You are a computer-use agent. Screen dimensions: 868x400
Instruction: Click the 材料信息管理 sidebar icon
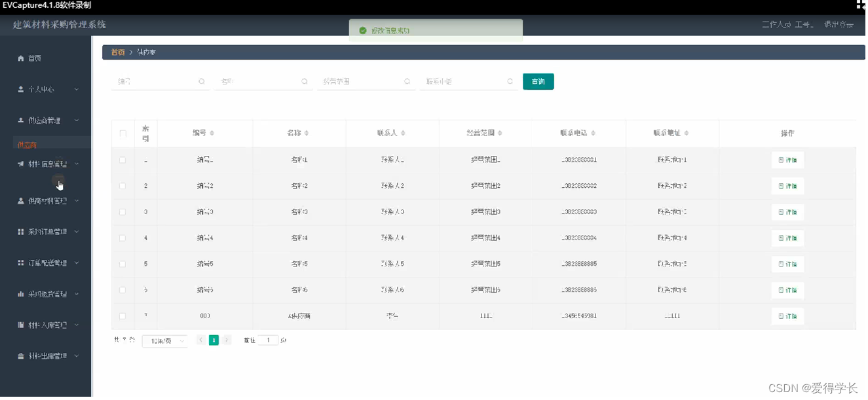click(20, 164)
